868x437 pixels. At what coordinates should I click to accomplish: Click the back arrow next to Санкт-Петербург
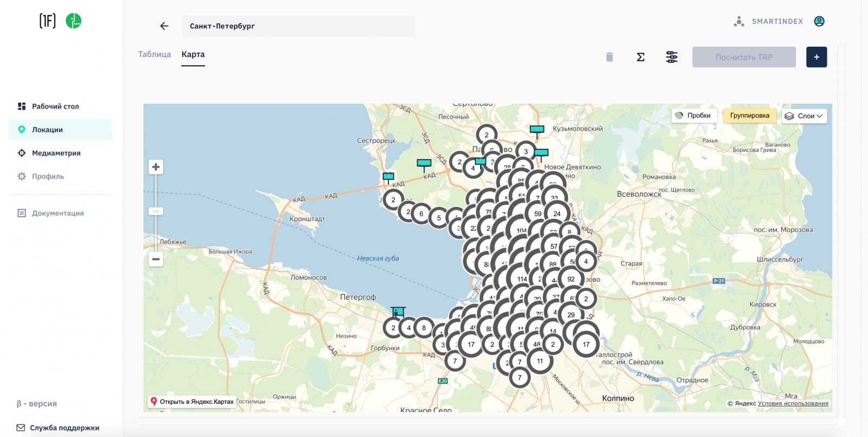pos(164,26)
